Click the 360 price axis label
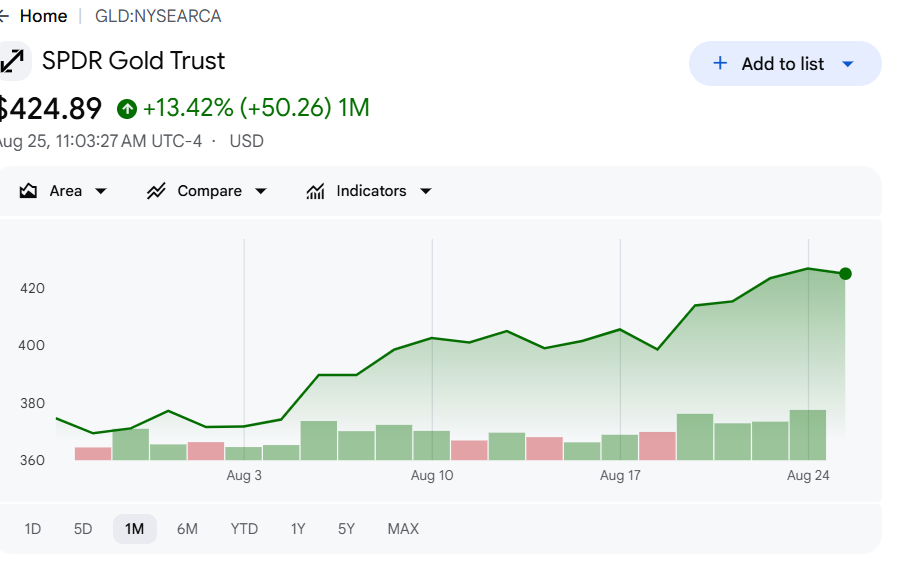This screenshot has width=910, height=563. [x=32, y=460]
